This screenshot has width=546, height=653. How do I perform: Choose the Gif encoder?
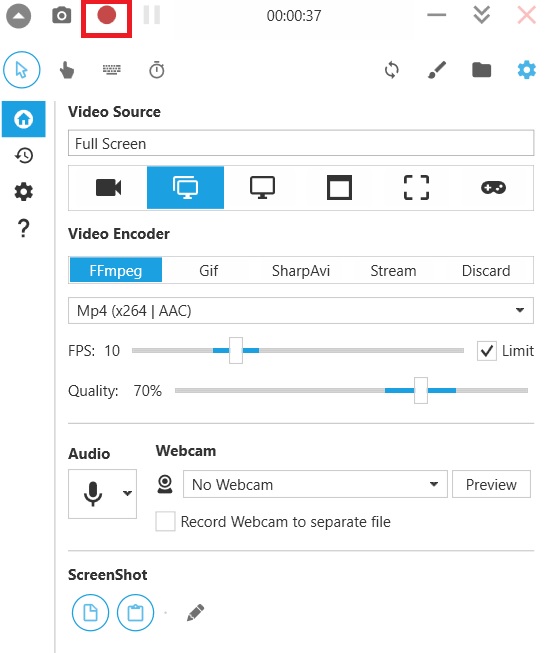(208, 270)
